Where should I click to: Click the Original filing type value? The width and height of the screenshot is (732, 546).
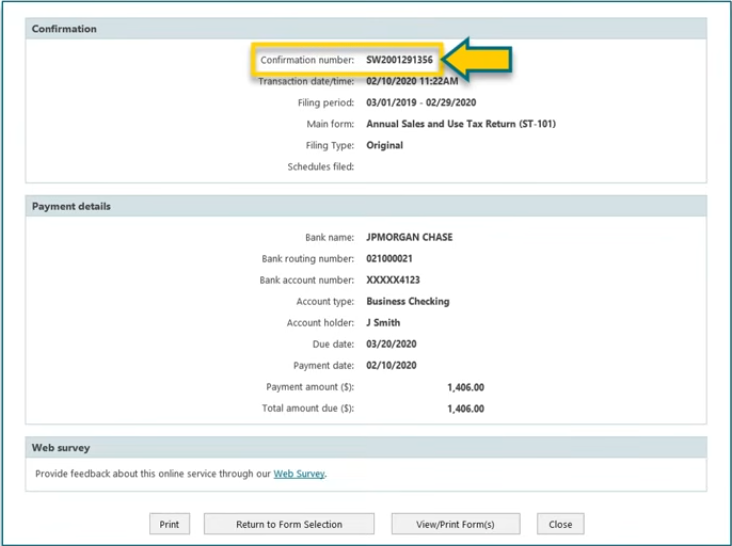pyautogui.click(x=385, y=145)
